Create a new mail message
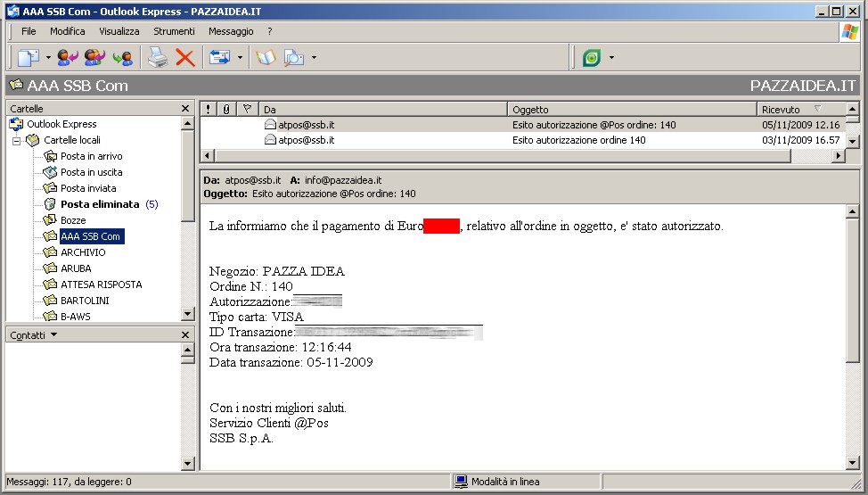 pyautogui.click(x=29, y=57)
